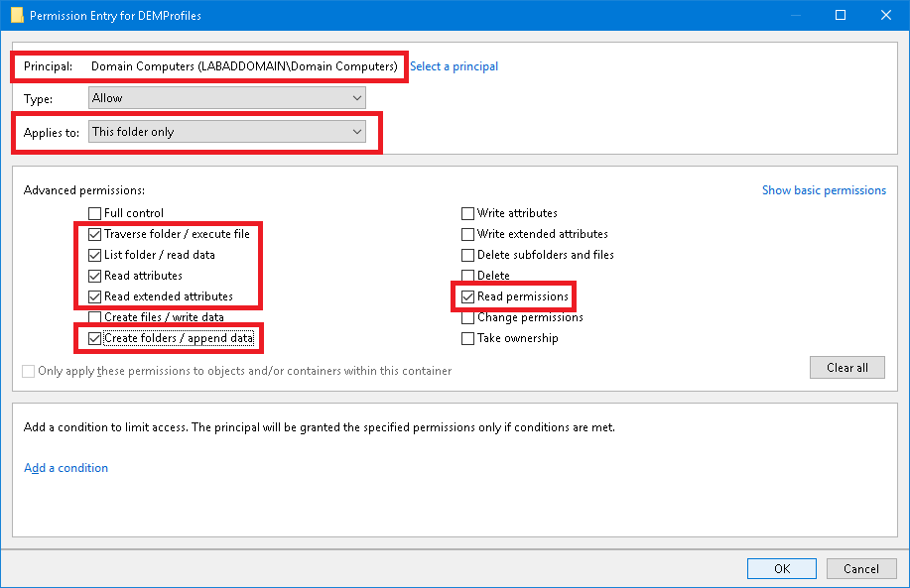Image resolution: width=910 pixels, height=588 pixels.
Task: Click Add a condition link
Action: (65, 468)
